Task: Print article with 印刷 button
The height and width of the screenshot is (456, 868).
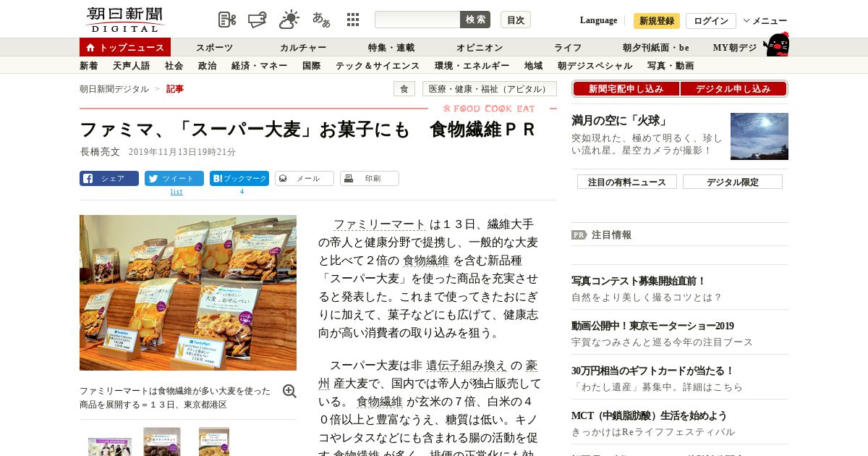Action: pos(370,178)
